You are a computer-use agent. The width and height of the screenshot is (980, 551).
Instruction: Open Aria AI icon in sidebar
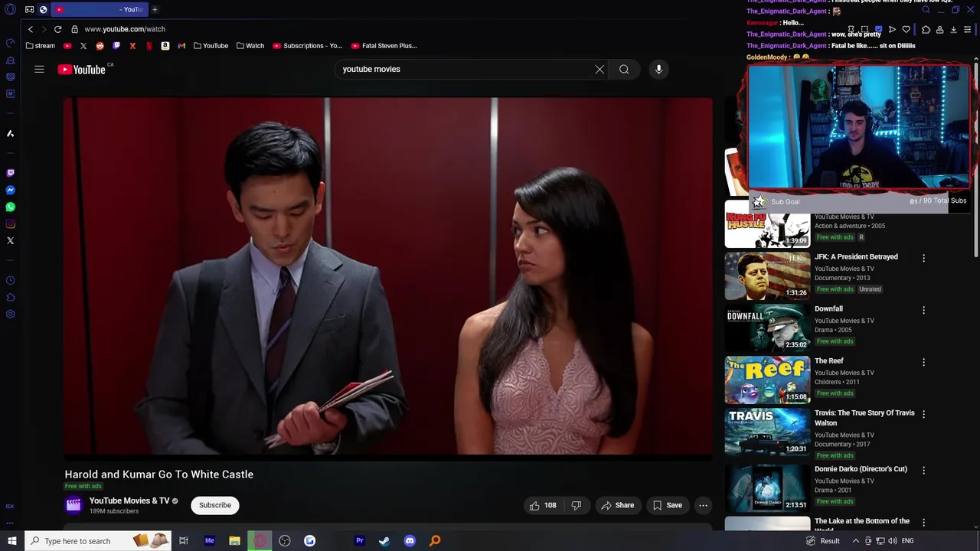[x=10, y=134]
